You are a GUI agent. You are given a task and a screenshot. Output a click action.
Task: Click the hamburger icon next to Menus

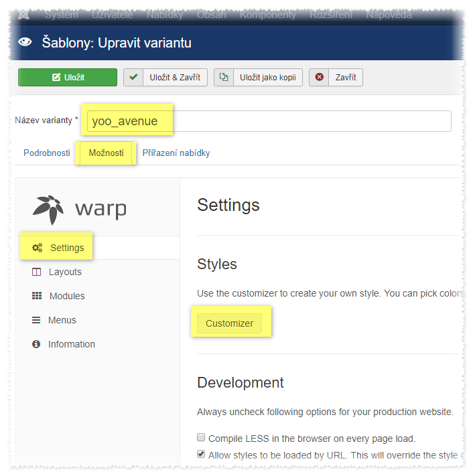click(36, 320)
